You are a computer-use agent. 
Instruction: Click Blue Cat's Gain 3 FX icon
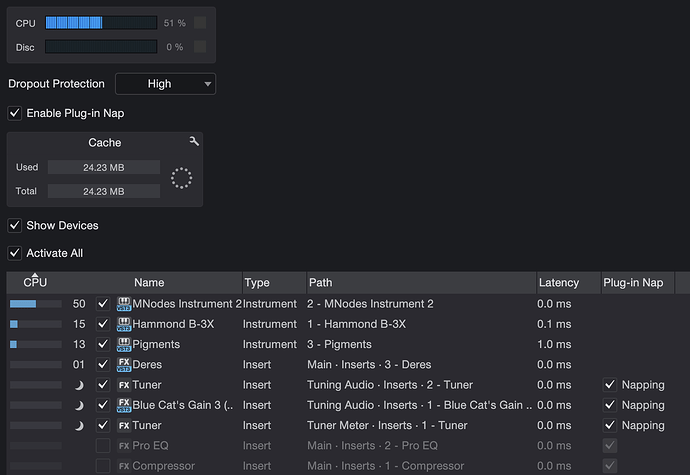click(124, 405)
